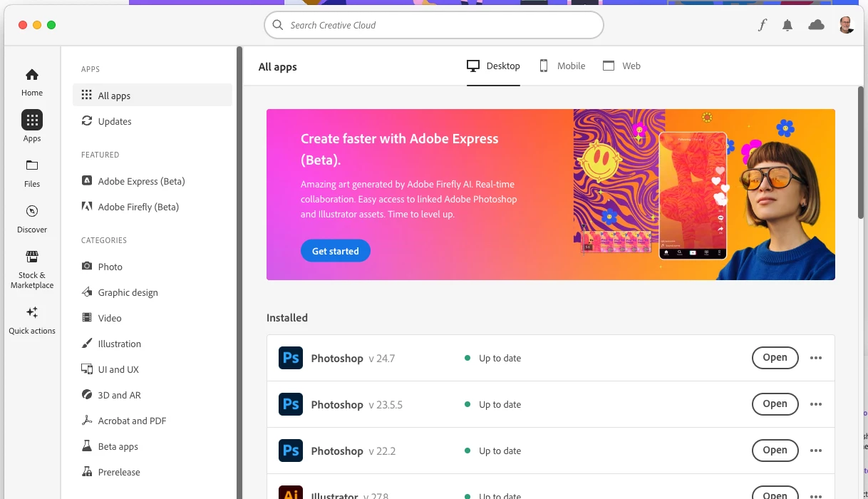Open Illustrator v 27.8
Screen dimensions: 868x499
(x=775, y=493)
